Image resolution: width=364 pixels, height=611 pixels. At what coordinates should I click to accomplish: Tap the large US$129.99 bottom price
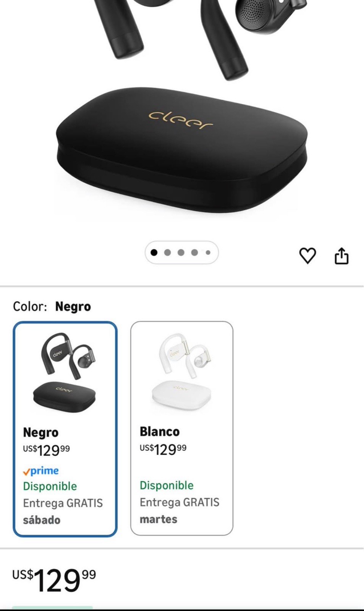[54, 580]
